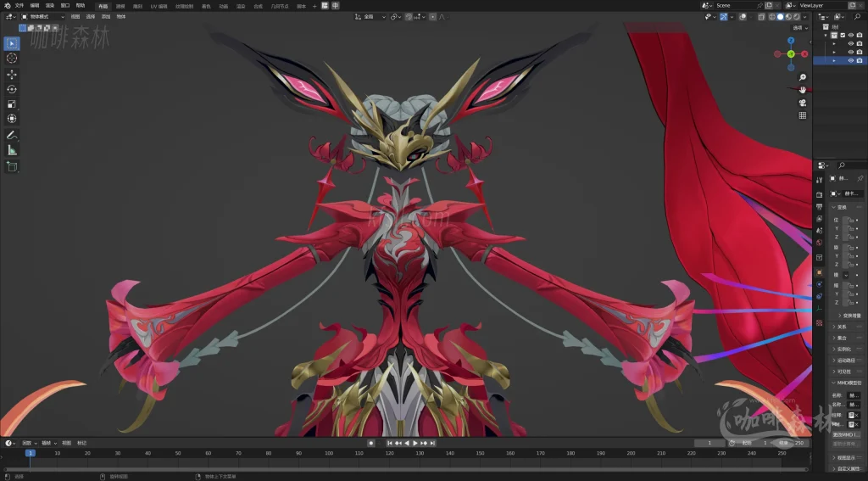Image resolution: width=868 pixels, height=481 pixels.
Task: Click the current frame marker 1 on timeline
Action: tap(31, 453)
